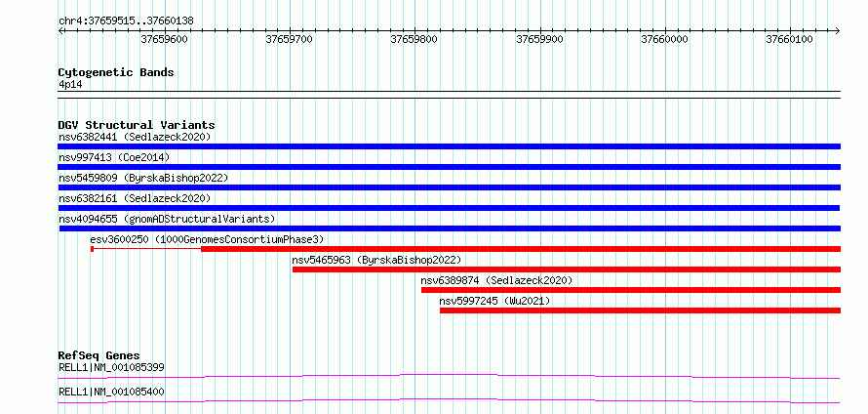This screenshot has height=414, width=868.
Task: Click the DGV Structural Variants track heading
Action: (x=137, y=125)
